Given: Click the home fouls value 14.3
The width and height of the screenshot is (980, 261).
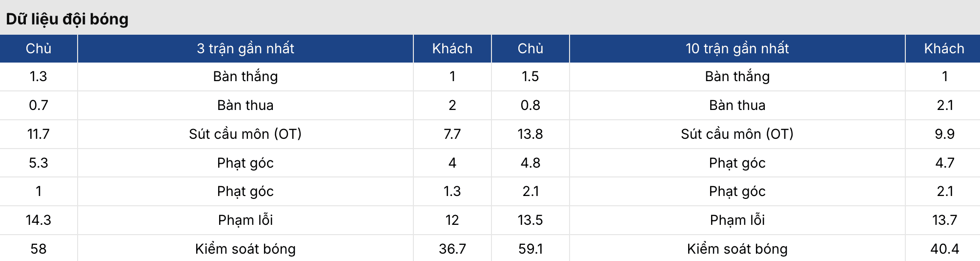Looking at the screenshot, I should point(39,220).
